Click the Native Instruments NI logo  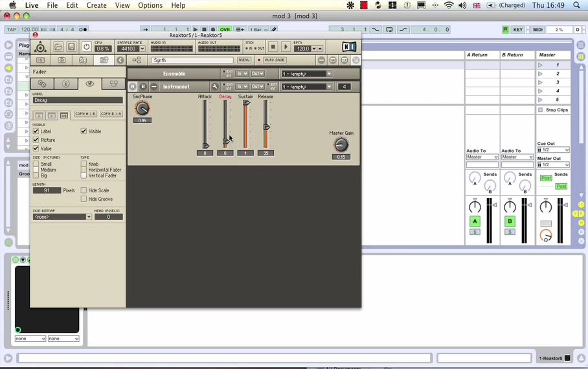click(x=349, y=47)
